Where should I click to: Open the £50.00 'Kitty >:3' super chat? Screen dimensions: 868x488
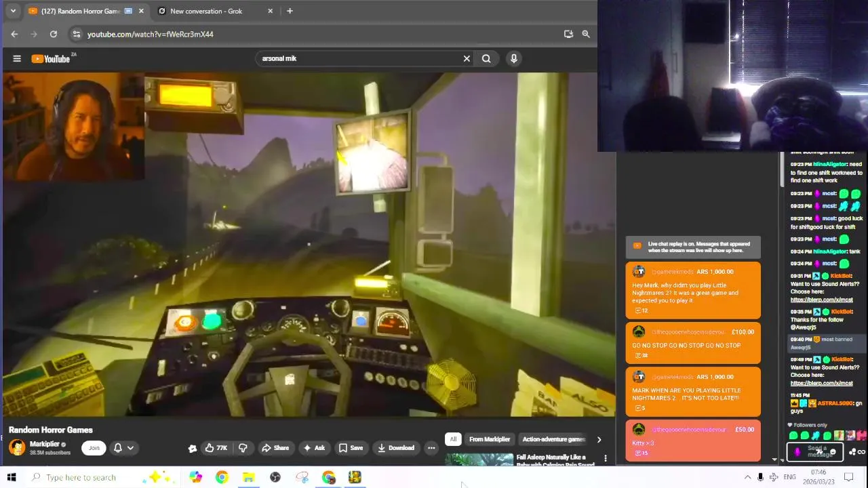click(x=693, y=440)
